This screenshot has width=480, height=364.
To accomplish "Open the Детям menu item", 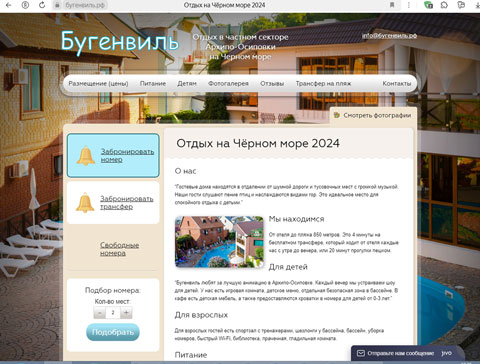I will click(187, 83).
